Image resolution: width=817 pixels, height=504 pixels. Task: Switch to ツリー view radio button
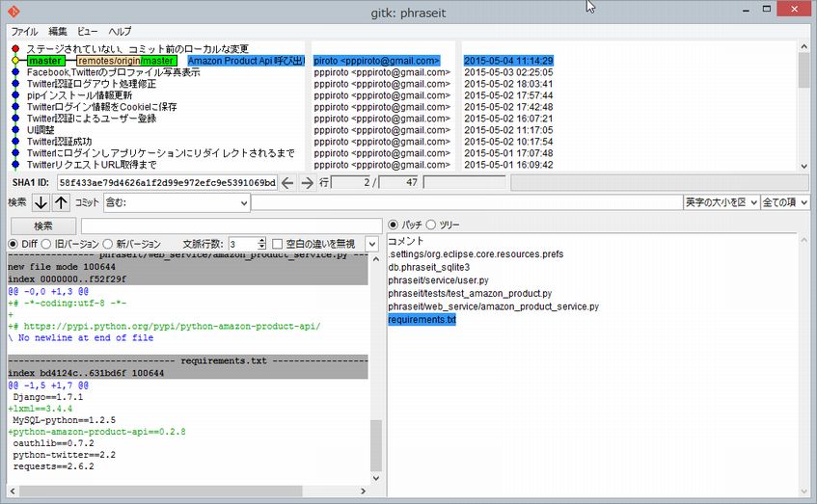tap(431, 225)
